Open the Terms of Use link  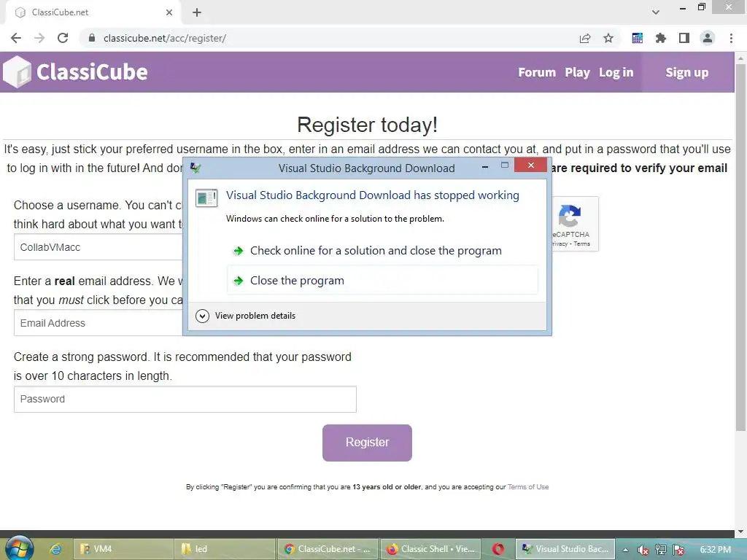click(528, 486)
